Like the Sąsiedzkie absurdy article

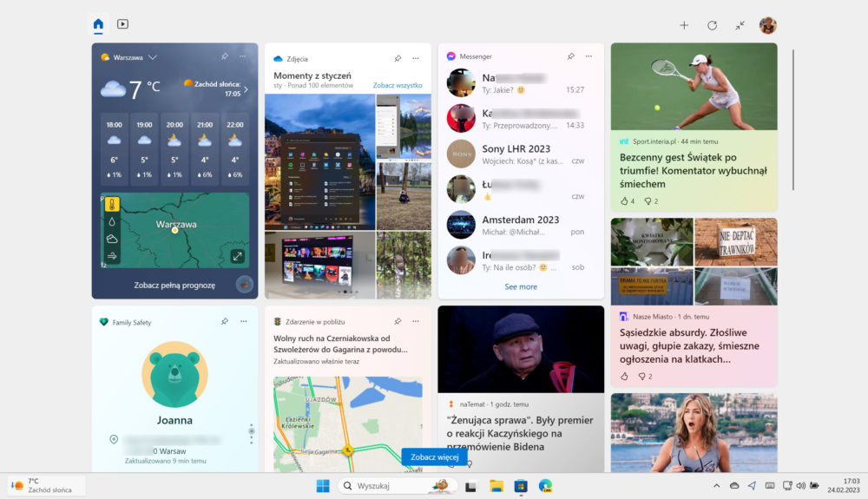624,376
